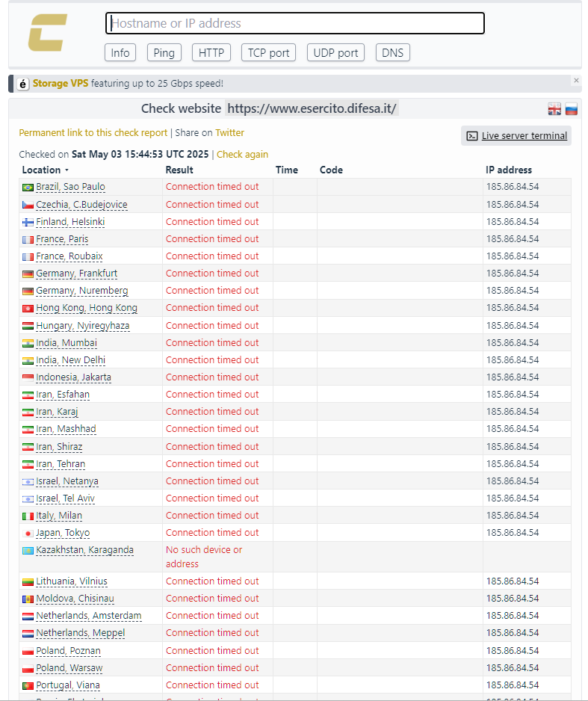Sort results by Location column arrow

(66, 170)
